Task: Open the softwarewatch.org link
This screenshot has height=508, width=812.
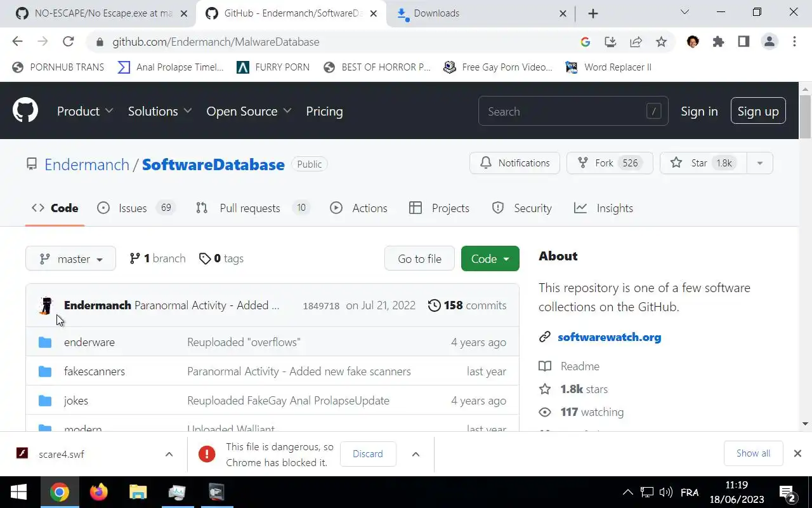Action: coord(609,337)
